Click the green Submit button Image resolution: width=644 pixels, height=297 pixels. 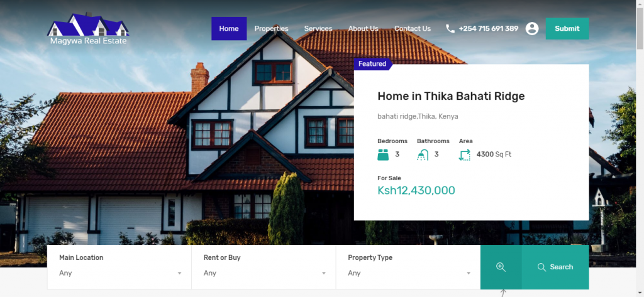[567, 29]
